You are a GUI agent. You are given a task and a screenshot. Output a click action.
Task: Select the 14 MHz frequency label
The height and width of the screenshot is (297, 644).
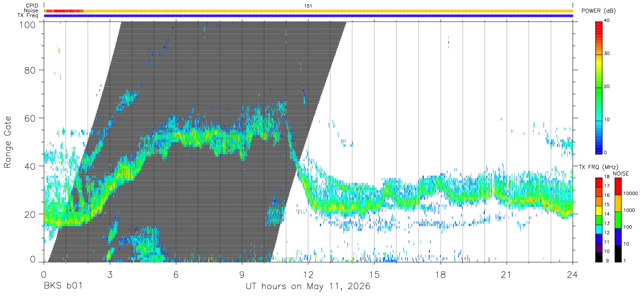(608, 214)
